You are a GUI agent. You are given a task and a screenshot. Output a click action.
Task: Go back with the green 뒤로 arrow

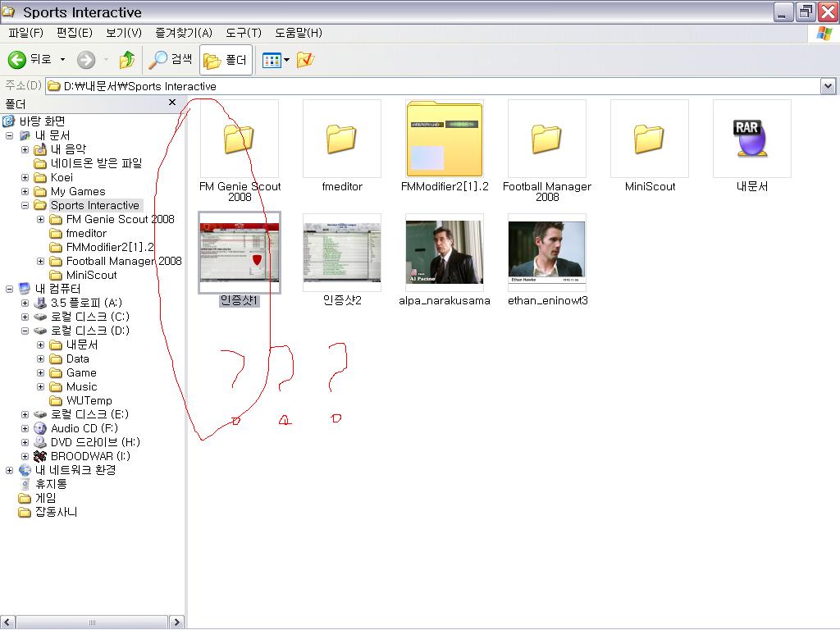pos(30,59)
